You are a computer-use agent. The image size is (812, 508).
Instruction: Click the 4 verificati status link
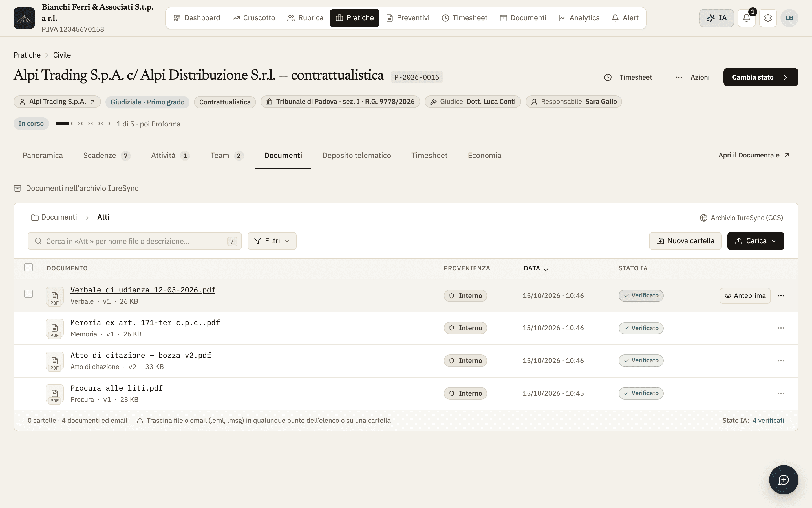(768, 420)
